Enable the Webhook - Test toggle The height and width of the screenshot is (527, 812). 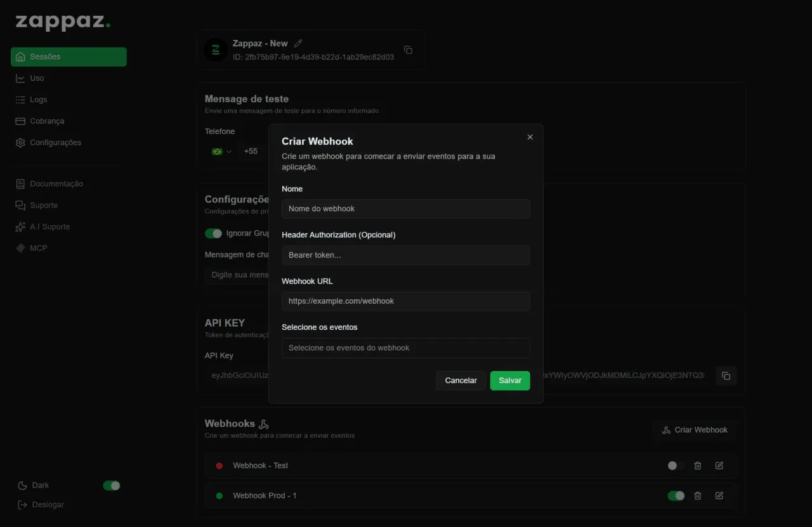(x=676, y=465)
